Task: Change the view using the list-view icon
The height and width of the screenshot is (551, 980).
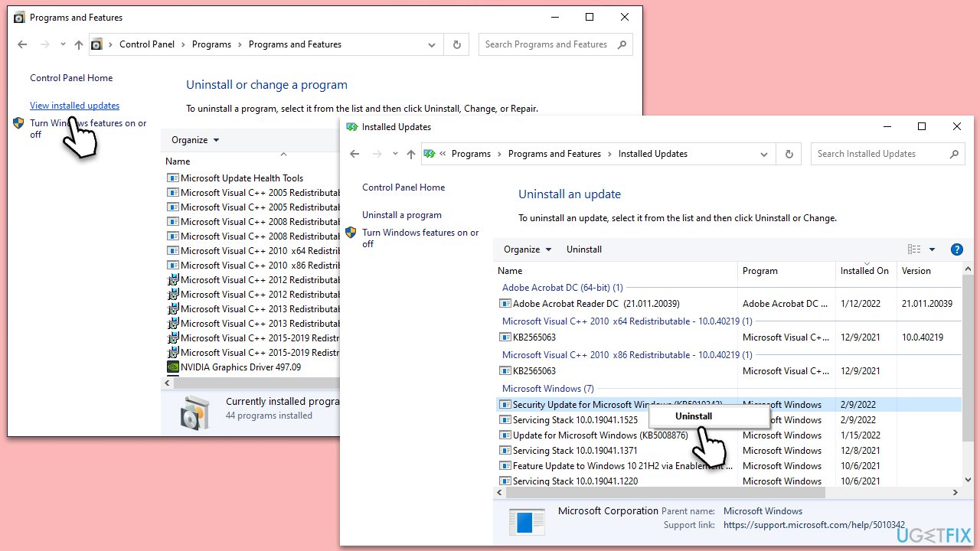Action: point(914,249)
